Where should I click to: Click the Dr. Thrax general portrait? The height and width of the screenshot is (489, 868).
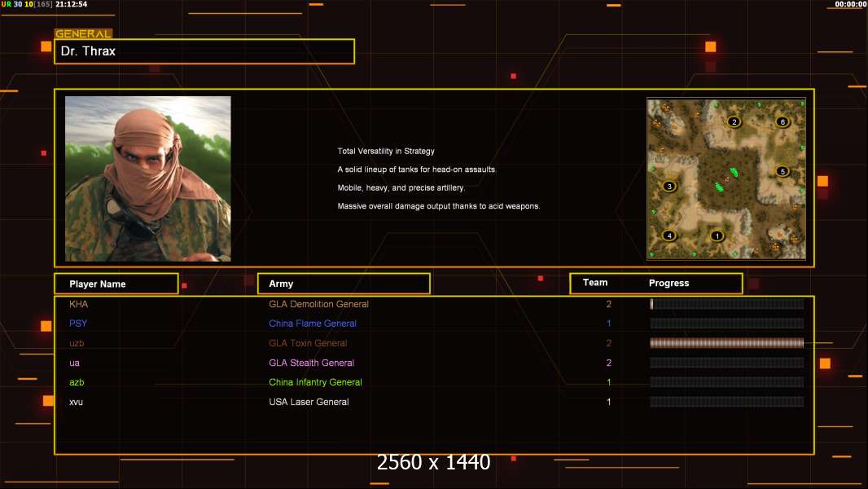(147, 178)
